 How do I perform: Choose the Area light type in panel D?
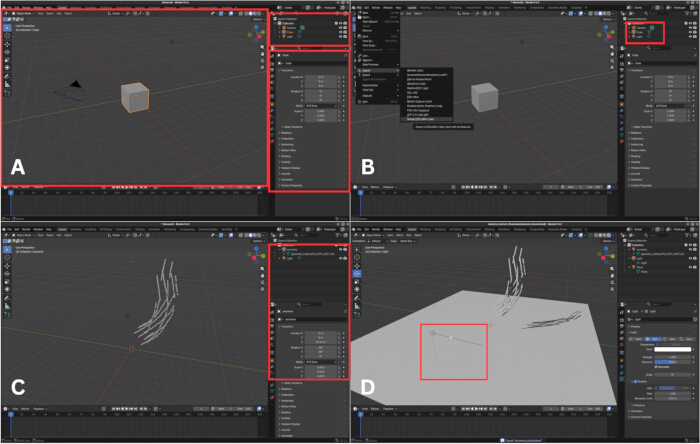click(x=688, y=339)
